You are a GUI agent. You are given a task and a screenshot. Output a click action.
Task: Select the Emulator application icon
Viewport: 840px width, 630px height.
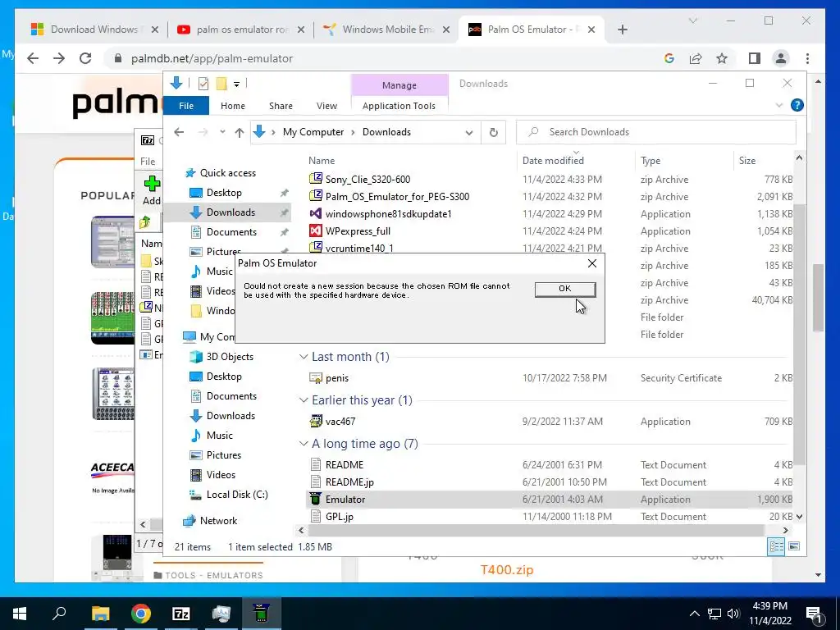pyautogui.click(x=316, y=499)
